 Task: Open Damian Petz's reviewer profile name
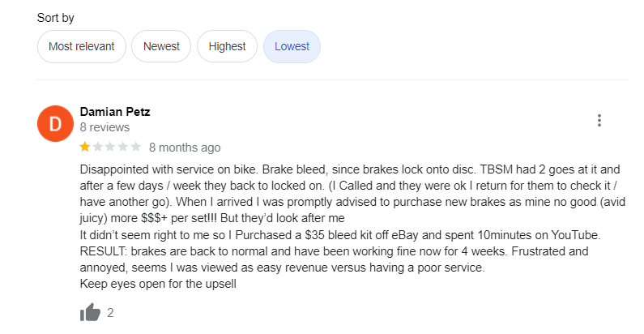click(115, 112)
